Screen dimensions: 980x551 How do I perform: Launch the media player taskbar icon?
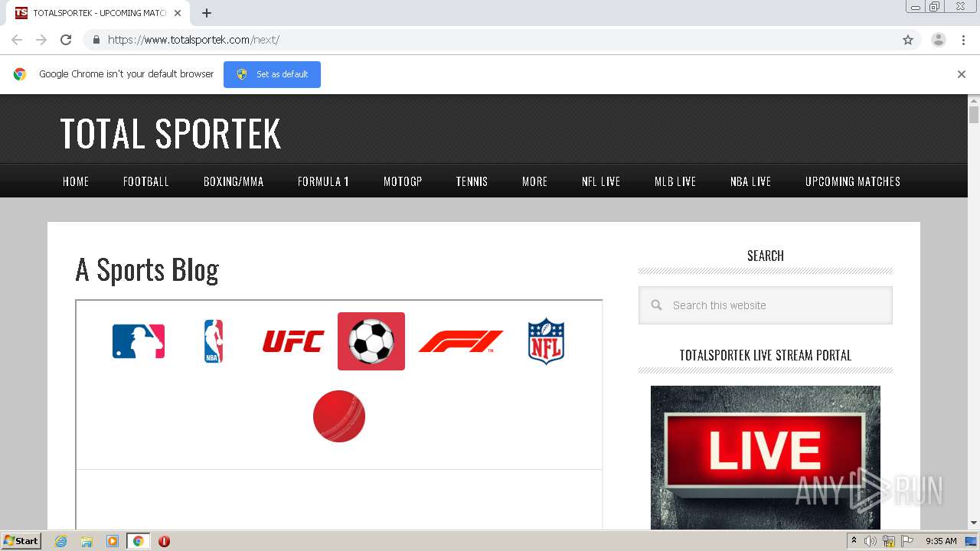point(113,541)
